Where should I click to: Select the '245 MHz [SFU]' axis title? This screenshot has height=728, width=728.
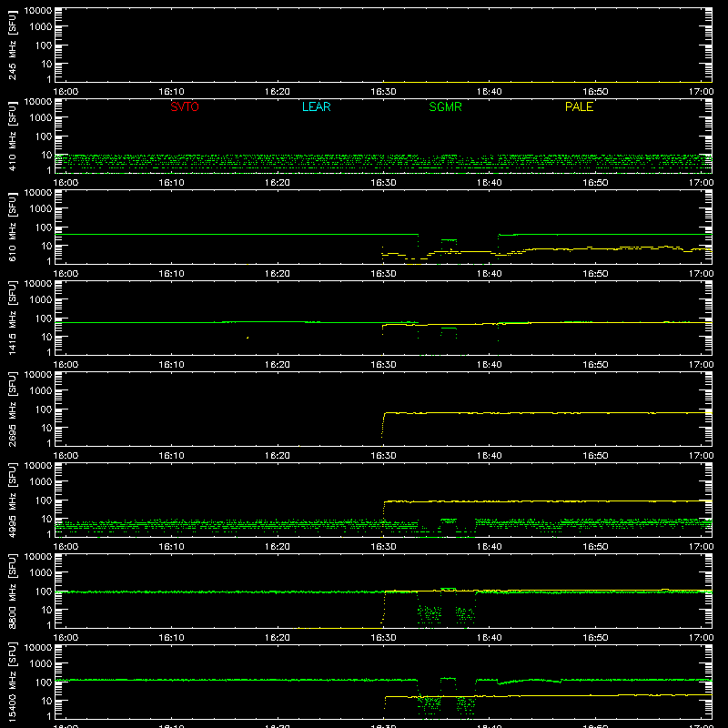tap(12, 45)
